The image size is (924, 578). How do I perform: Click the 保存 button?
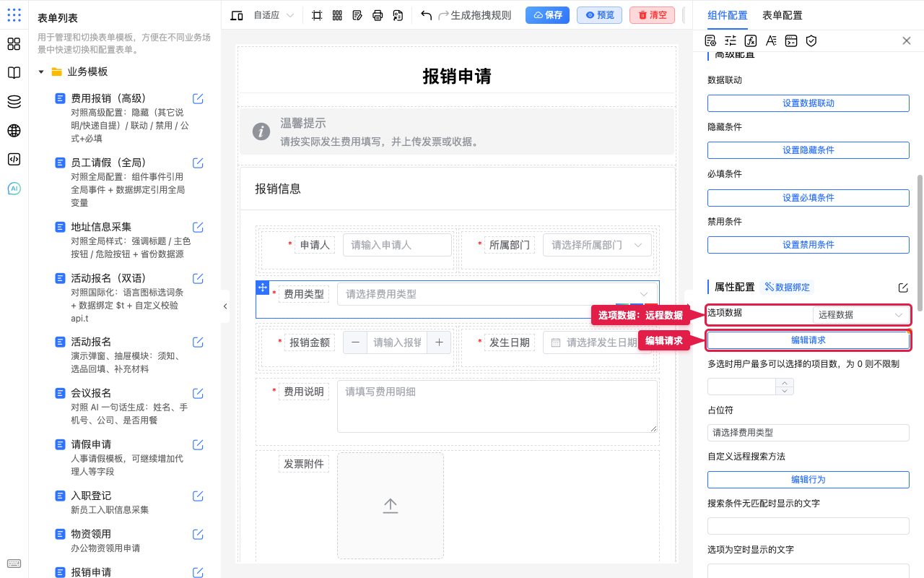(x=547, y=15)
